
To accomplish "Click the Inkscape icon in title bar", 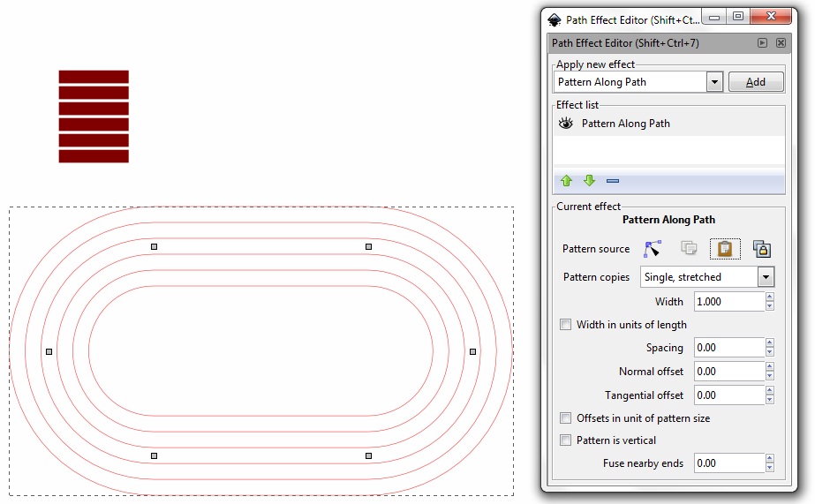I will pyautogui.click(x=555, y=20).
